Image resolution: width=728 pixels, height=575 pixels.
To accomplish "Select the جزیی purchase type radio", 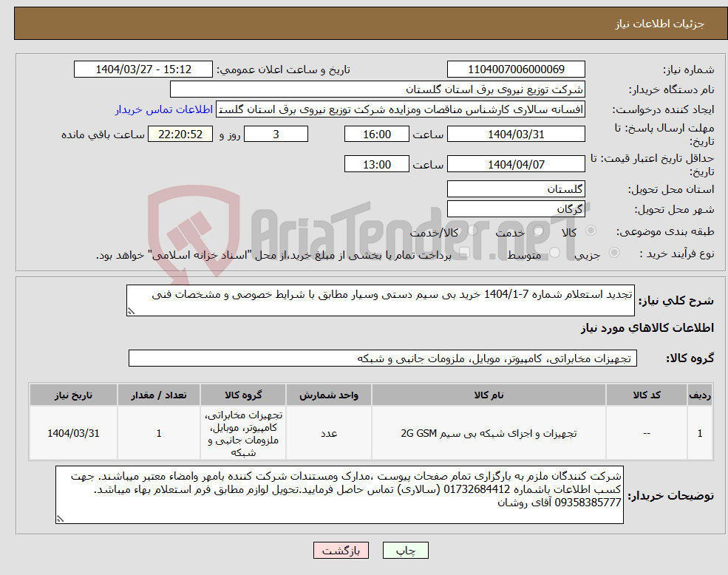I will click(x=613, y=252).
